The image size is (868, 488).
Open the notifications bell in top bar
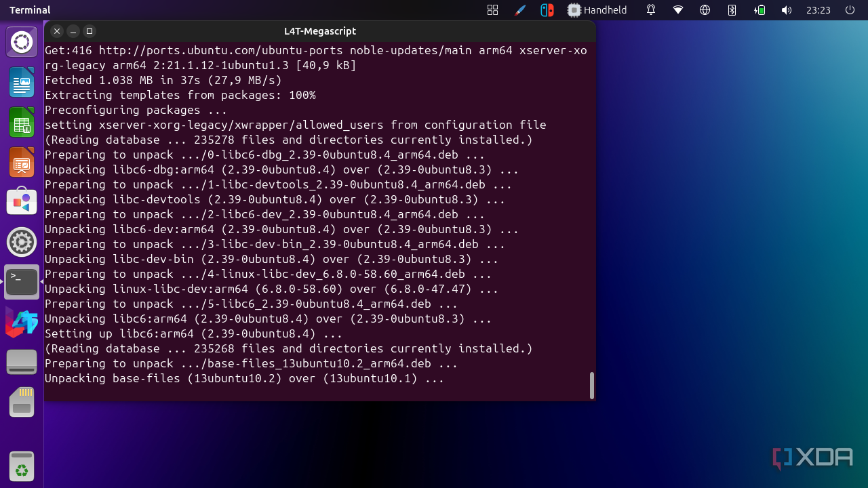point(651,10)
